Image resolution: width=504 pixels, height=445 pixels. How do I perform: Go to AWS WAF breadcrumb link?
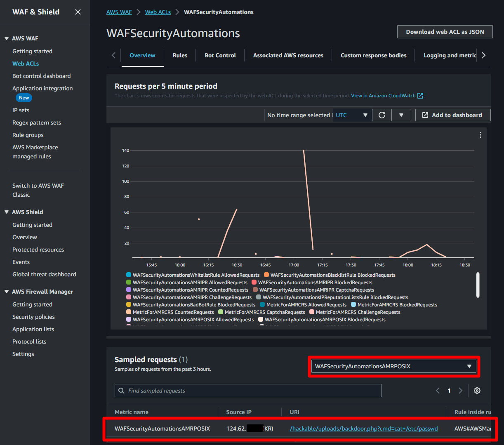click(x=119, y=12)
